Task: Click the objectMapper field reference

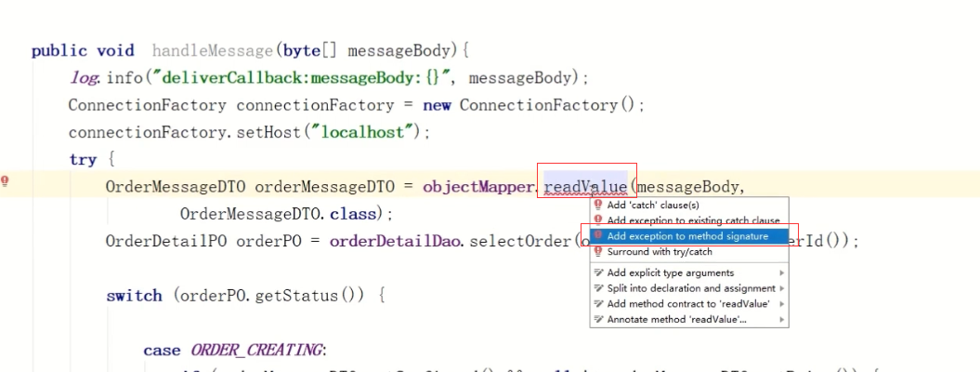Action: pyautogui.click(x=477, y=186)
